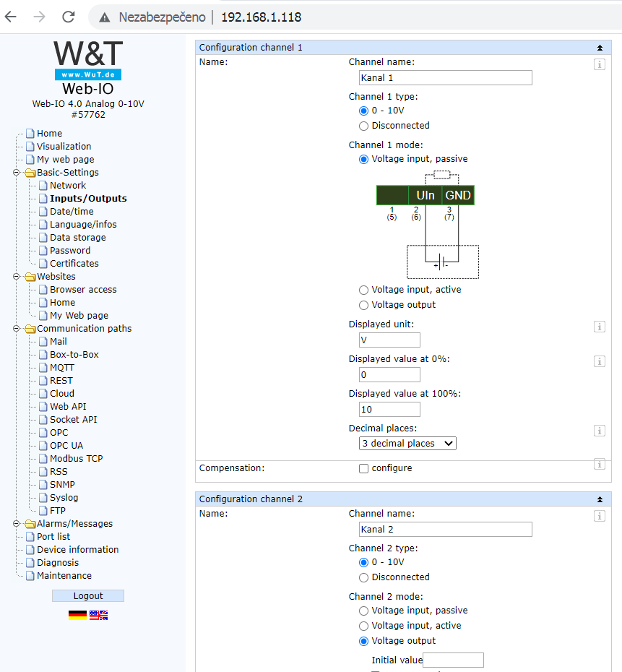Click the info icon beside Displayed unit
This screenshot has height=672, width=622.
(599, 327)
